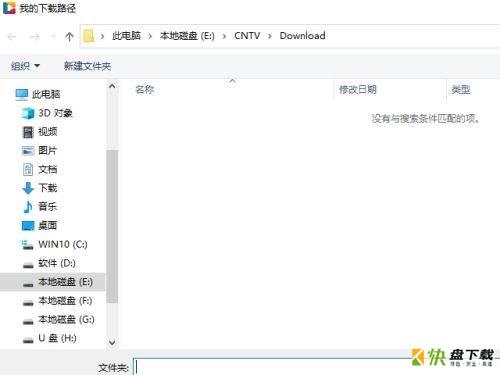The height and width of the screenshot is (375, 500).
Task: Select 本地磁盘 (F:) drive in sidebar
Action: click(57, 301)
